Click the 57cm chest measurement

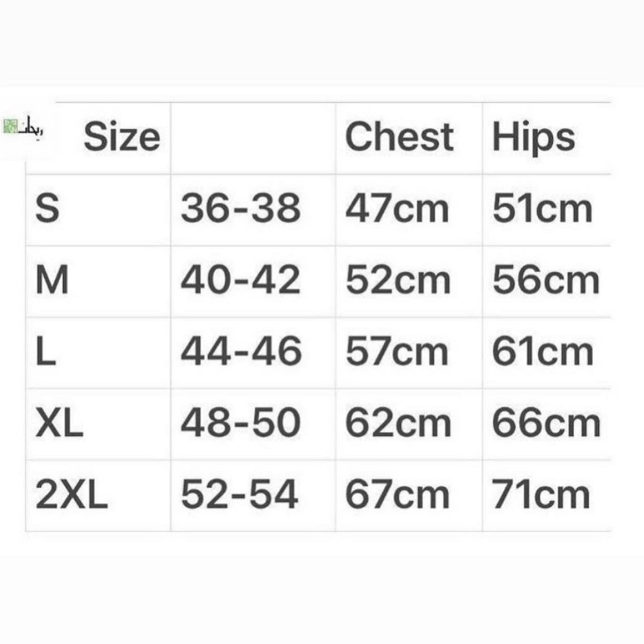tap(397, 352)
